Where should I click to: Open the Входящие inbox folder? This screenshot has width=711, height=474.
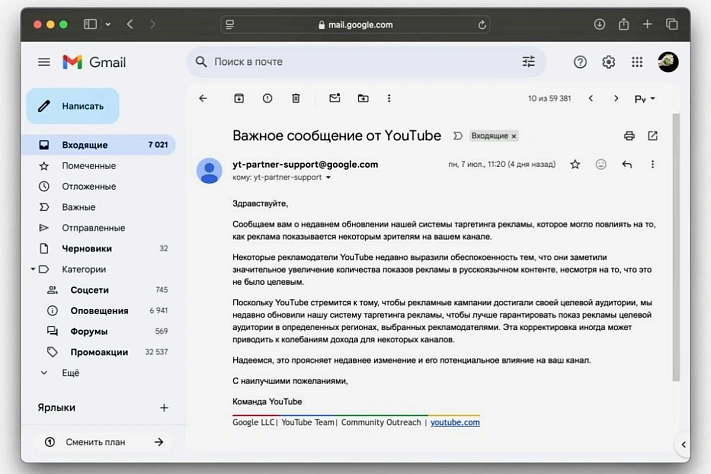tap(98, 145)
